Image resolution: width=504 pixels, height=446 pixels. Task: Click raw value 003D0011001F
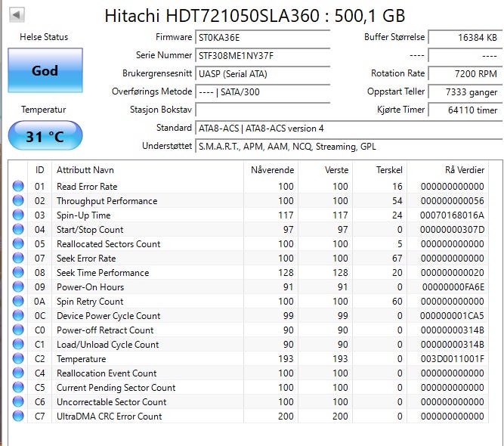pos(453,359)
